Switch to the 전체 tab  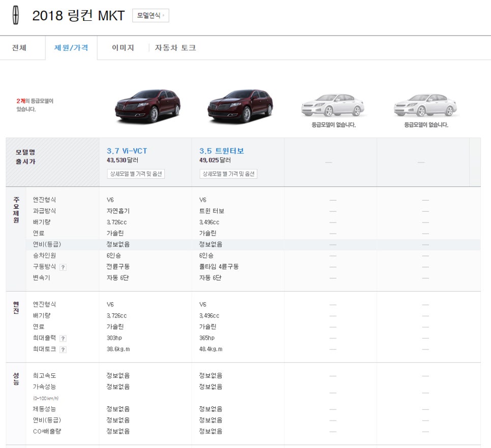(x=19, y=48)
